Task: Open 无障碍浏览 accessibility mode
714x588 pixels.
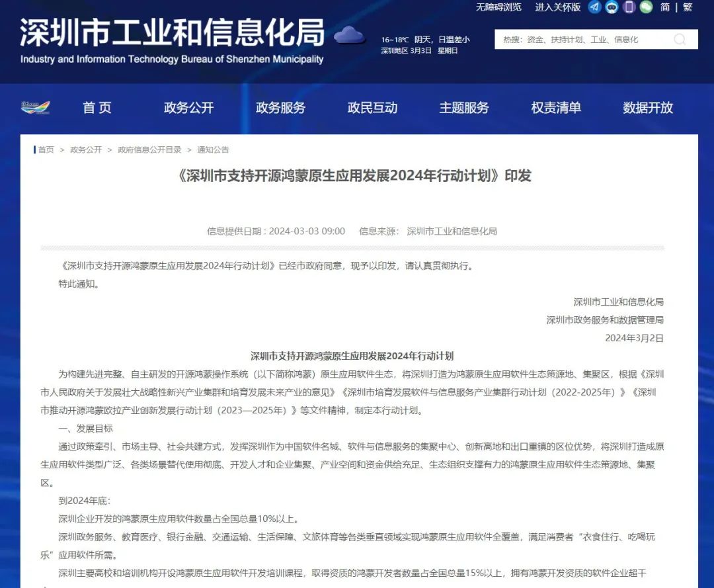Action: pos(498,7)
